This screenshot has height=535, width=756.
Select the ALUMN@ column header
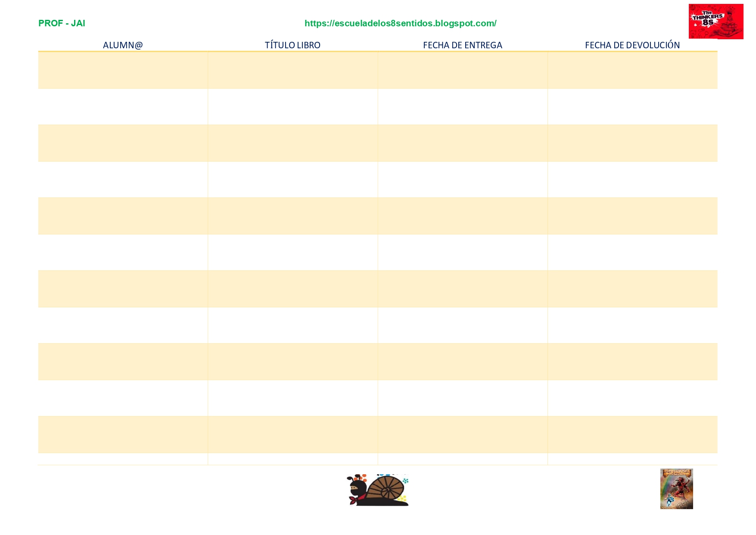click(123, 45)
